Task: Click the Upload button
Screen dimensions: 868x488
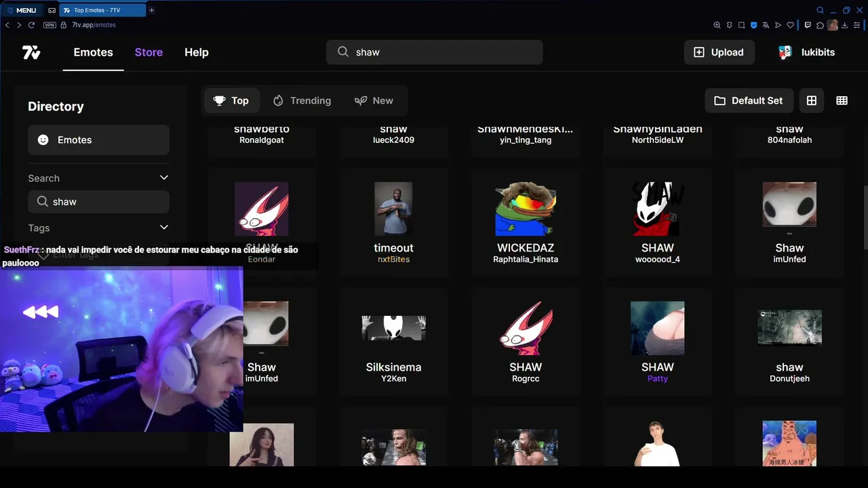Action: 719,52
